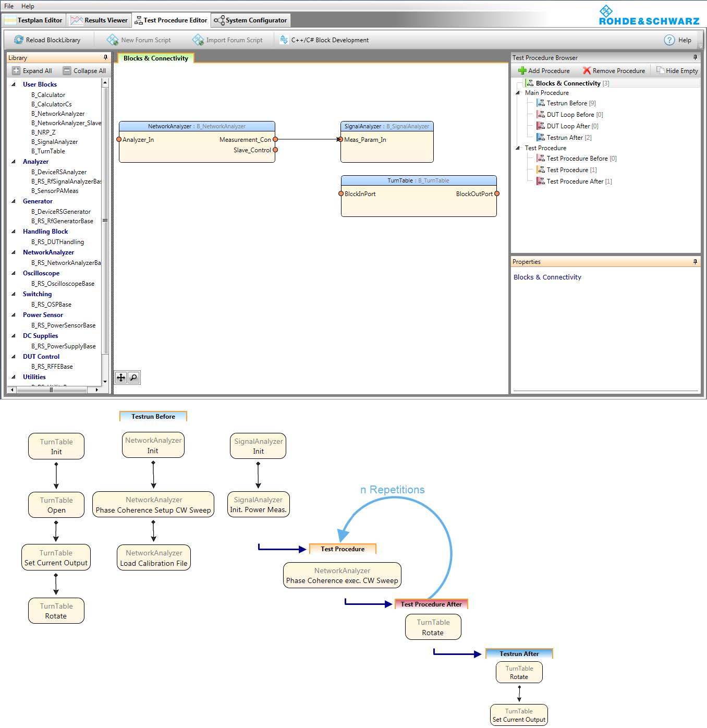The height and width of the screenshot is (728, 707).
Task: Select the magnifier zoom tool icon
Action: point(134,378)
